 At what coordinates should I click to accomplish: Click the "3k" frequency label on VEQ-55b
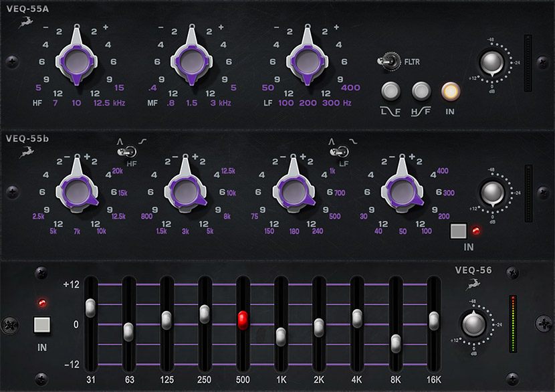185,231
